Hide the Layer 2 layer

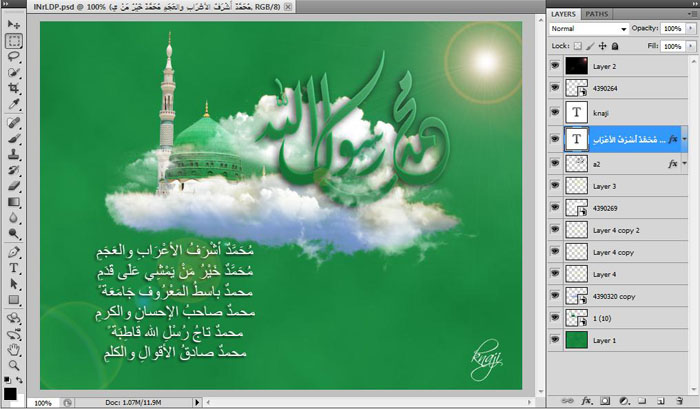(x=555, y=66)
